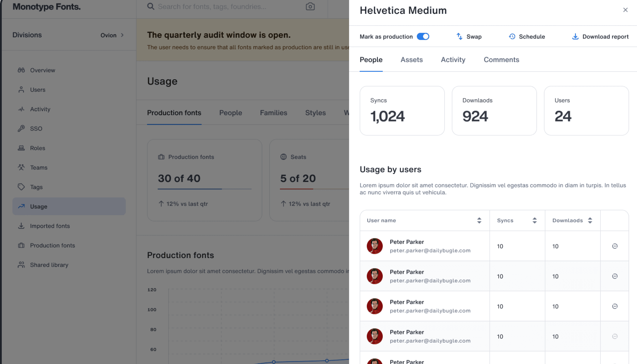Select the Production fonts usage tab
This screenshot has height=364, width=637.
pyautogui.click(x=174, y=113)
